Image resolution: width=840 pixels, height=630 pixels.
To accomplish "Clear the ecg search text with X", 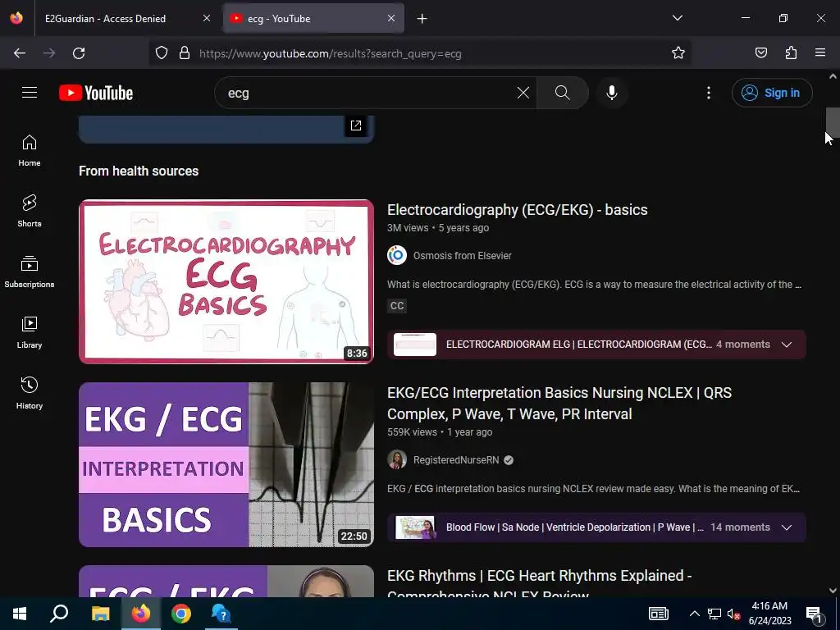I will pyautogui.click(x=523, y=93).
